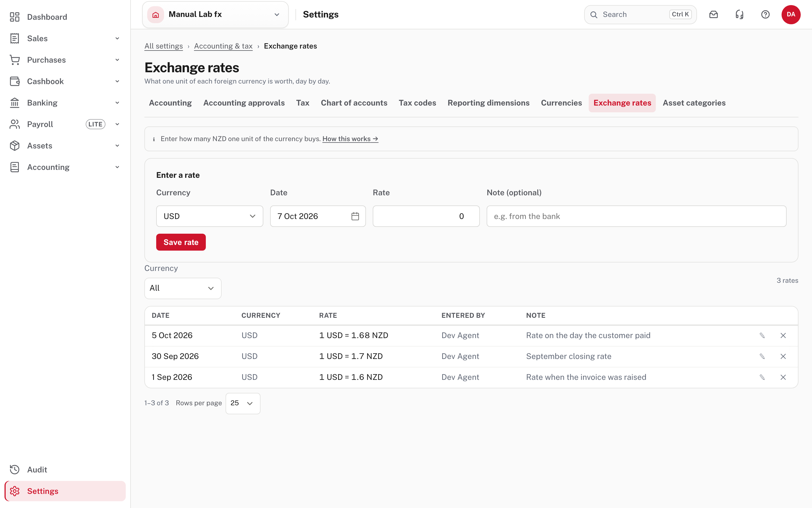Open the USD currency dropdown in Enter a rate
This screenshot has width=812, height=508.
(209, 216)
